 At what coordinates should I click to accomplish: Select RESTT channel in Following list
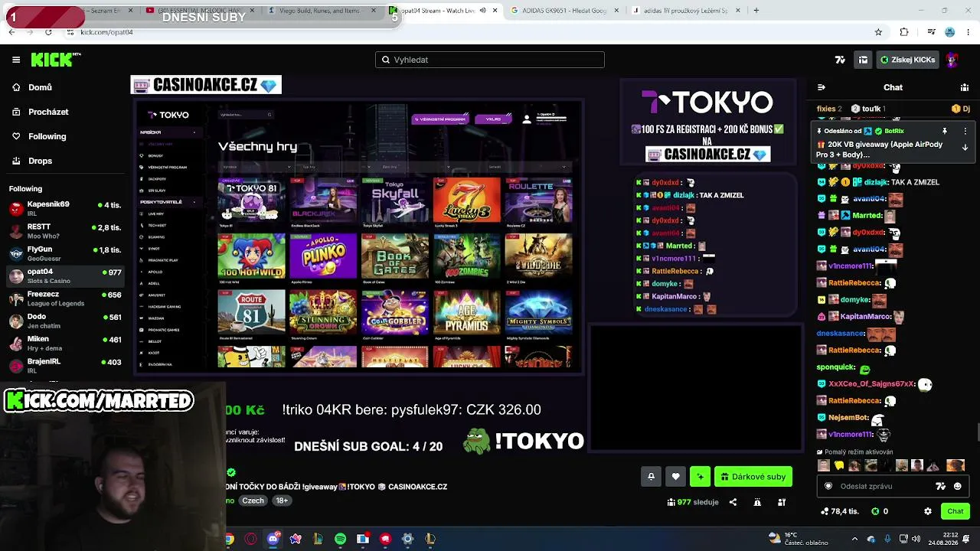click(x=65, y=230)
